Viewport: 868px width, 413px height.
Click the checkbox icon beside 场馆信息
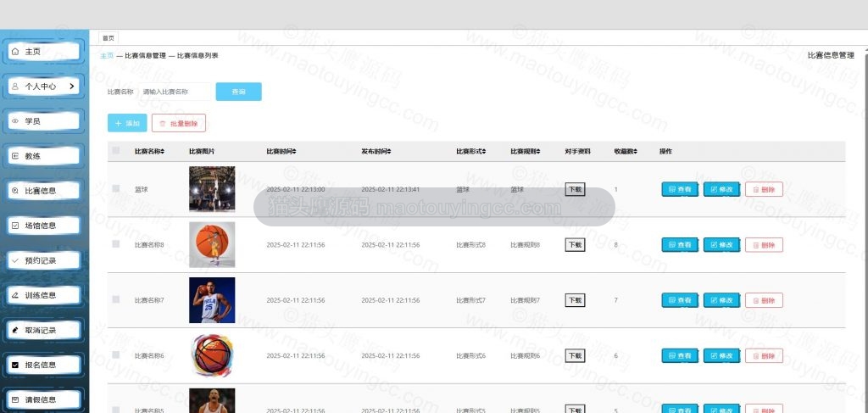[x=15, y=226]
